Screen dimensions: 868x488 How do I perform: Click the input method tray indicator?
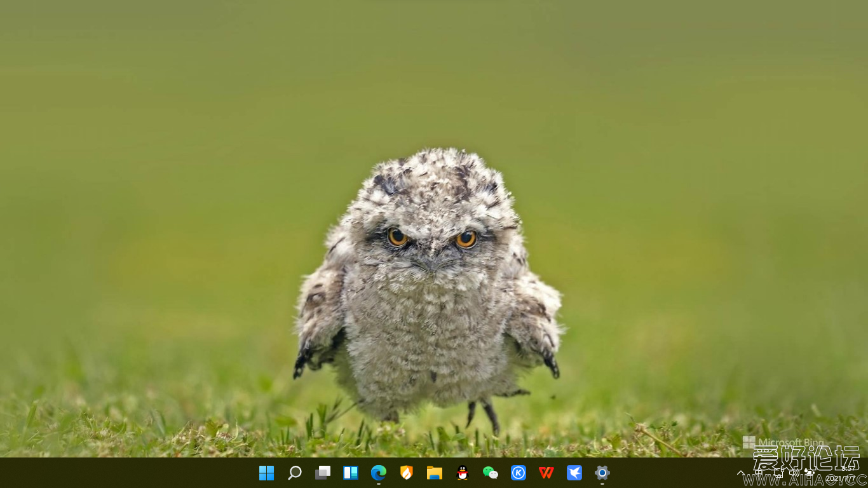pos(759,473)
